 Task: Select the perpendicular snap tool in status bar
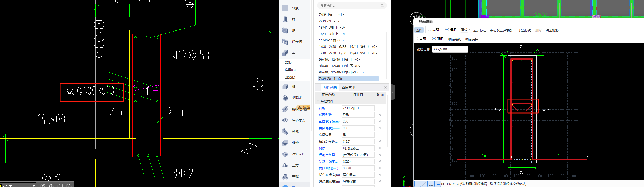click(431, 184)
